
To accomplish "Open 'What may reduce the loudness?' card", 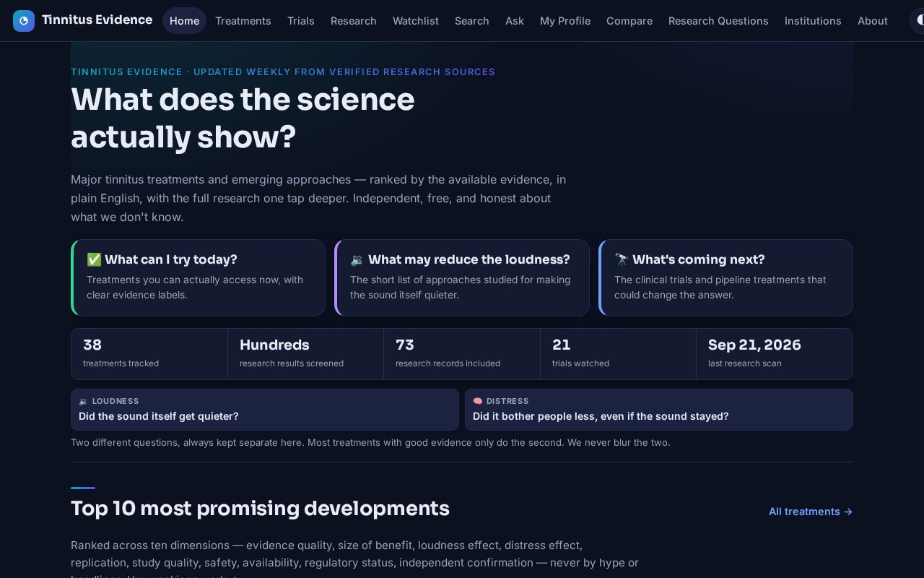I will (x=462, y=277).
